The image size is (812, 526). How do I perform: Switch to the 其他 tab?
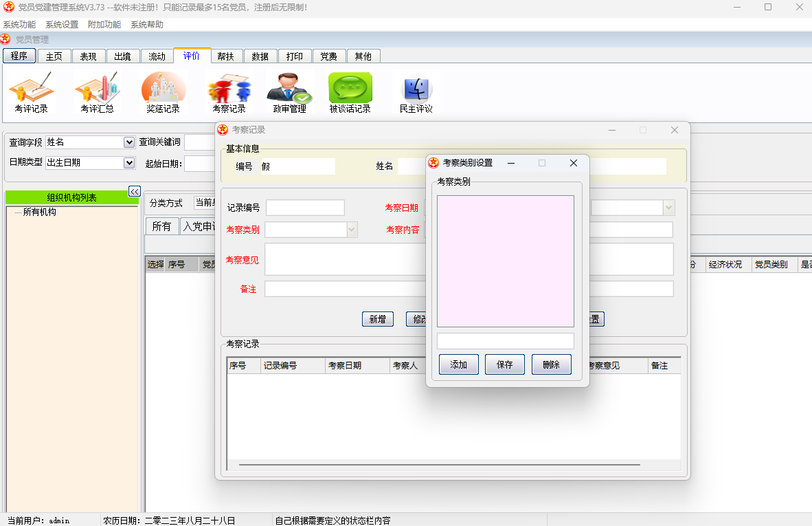tap(363, 56)
